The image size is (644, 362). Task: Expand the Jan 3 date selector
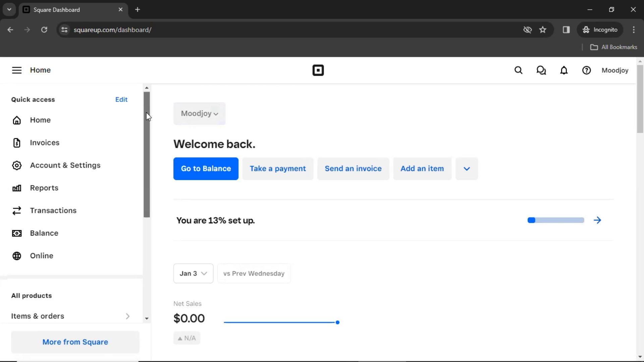click(x=193, y=273)
